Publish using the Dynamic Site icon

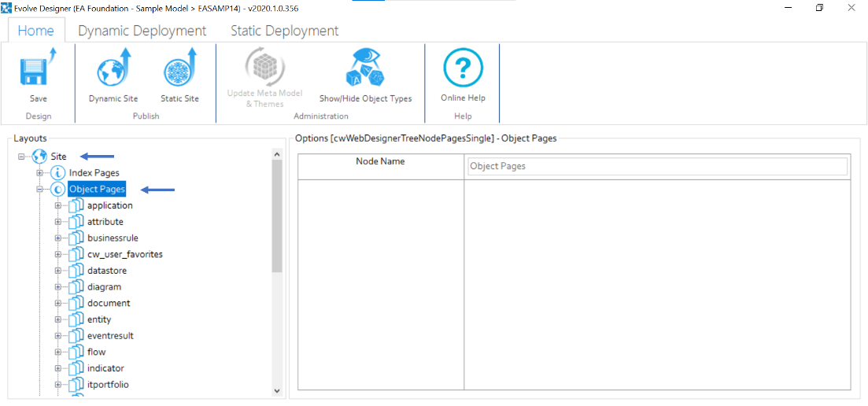(113, 71)
